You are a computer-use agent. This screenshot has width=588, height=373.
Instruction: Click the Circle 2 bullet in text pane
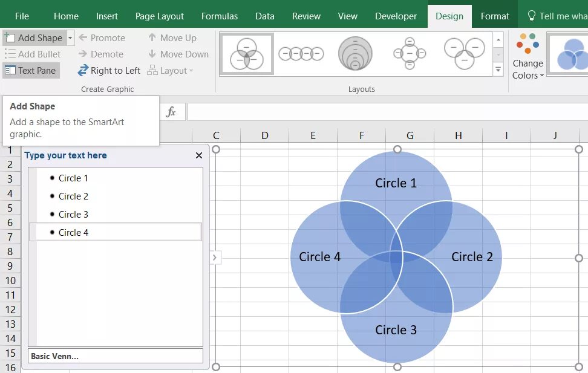[73, 196]
